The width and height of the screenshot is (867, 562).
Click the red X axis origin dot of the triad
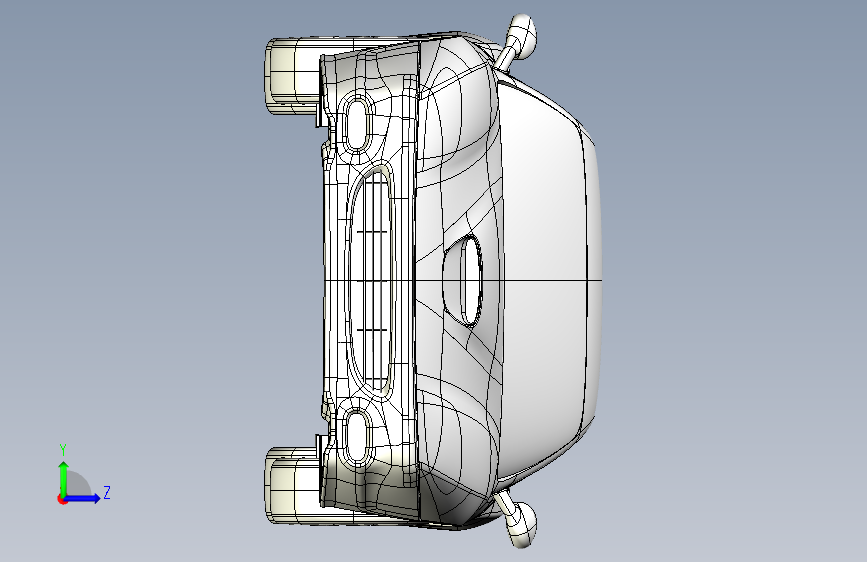pyautogui.click(x=62, y=499)
